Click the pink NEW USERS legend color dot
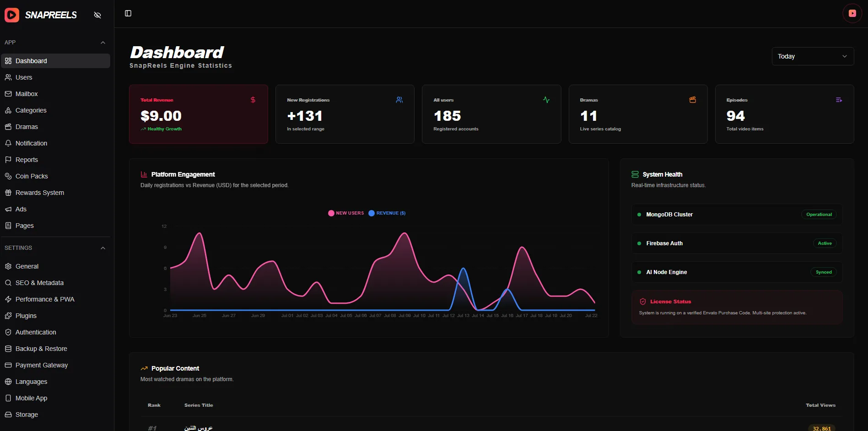The height and width of the screenshot is (431, 868). tap(331, 213)
